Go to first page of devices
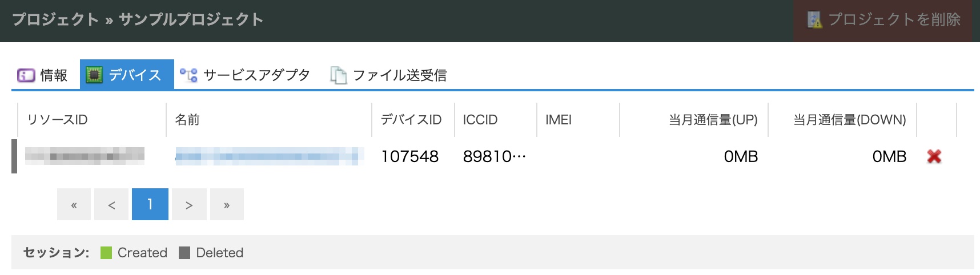The image size is (980, 275). click(x=74, y=204)
